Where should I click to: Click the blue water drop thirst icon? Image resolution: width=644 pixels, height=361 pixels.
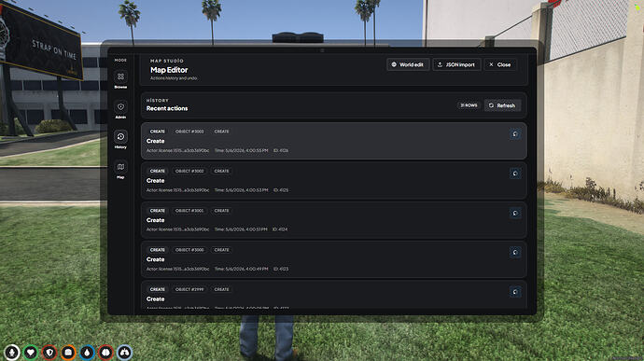[87, 353]
